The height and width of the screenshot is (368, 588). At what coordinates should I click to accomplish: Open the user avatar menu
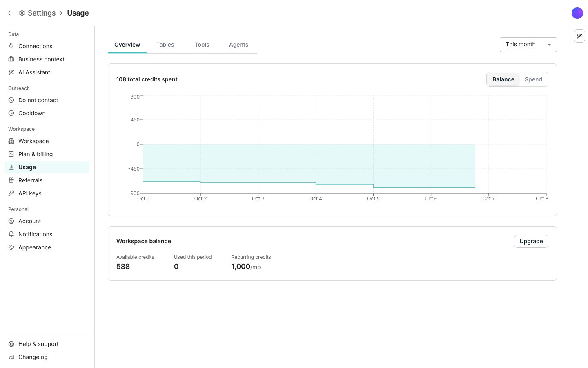tap(577, 13)
